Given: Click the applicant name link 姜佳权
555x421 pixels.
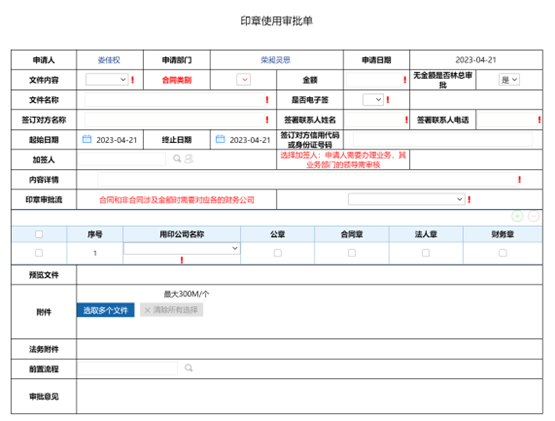Looking at the screenshot, I should click(x=109, y=60).
